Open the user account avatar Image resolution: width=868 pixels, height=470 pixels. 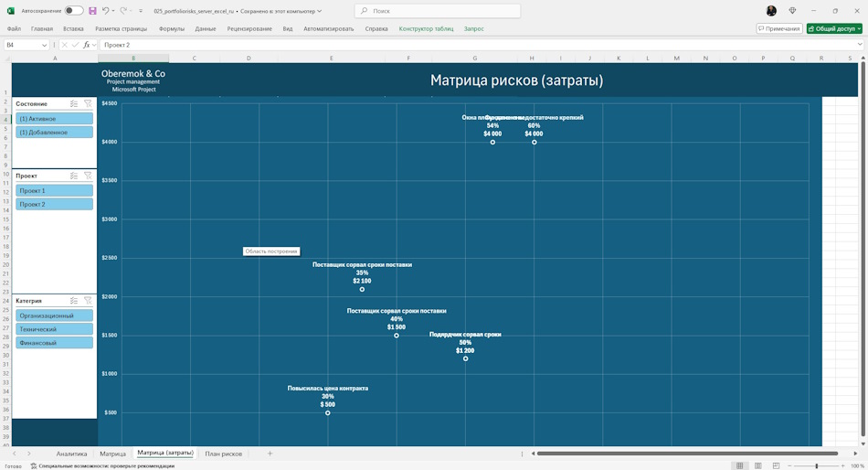pyautogui.click(x=771, y=11)
